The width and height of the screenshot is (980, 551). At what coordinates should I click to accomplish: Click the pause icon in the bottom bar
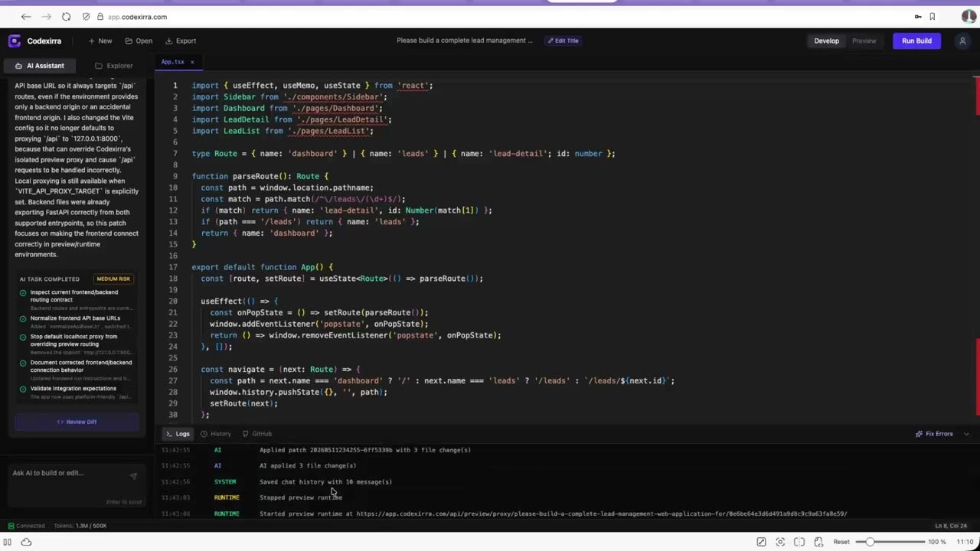[8, 542]
